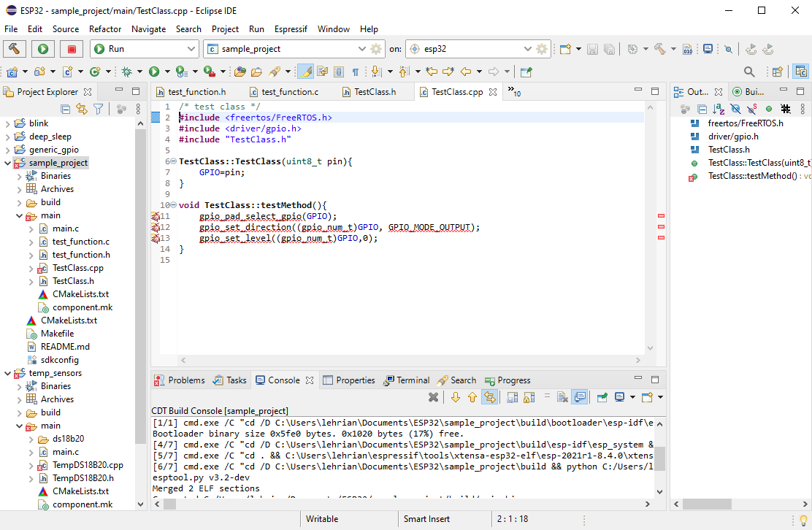Toggle Mark Occurrences highlighter in toolbar

coord(305,72)
